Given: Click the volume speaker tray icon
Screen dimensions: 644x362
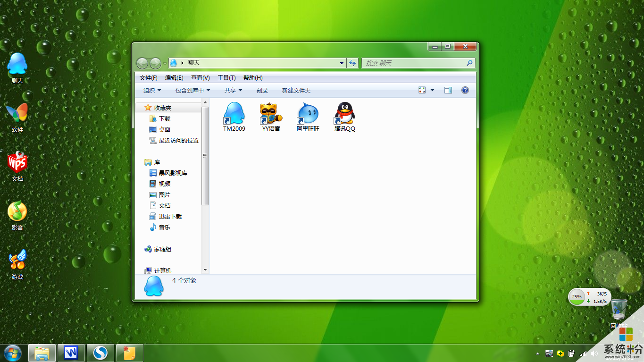Looking at the screenshot, I should click(x=594, y=353).
